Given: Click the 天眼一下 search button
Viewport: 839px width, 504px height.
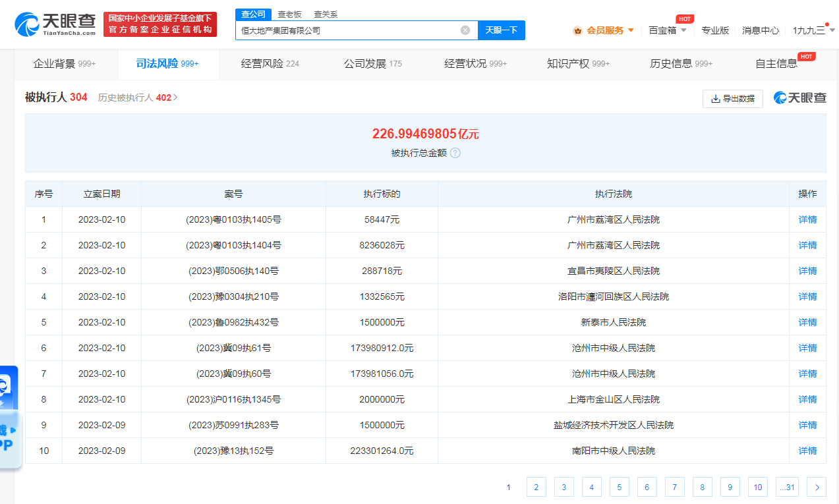Looking at the screenshot, I should pyautogui.click(x=502, y=30).
